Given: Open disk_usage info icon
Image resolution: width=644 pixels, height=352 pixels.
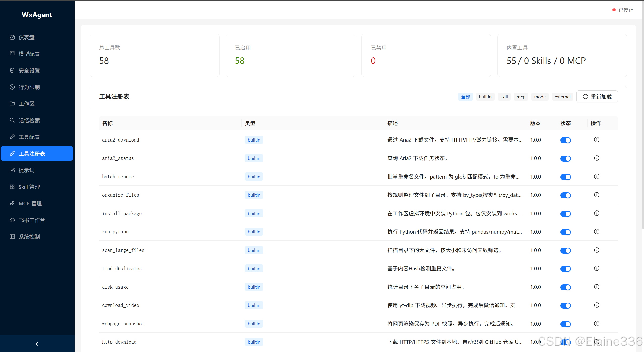Looking at the screenshot, I should pyautogui.click(x=597, y=287).
